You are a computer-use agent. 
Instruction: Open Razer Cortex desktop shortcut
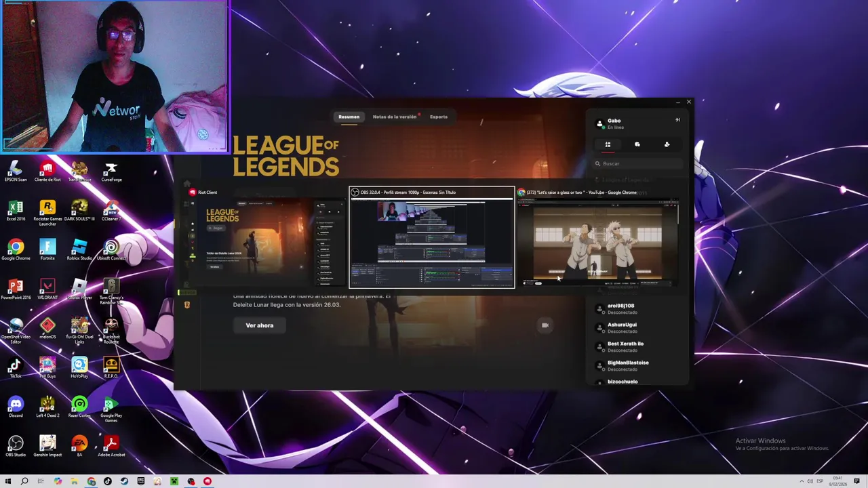pyautogui.click(x=79, y=407)
